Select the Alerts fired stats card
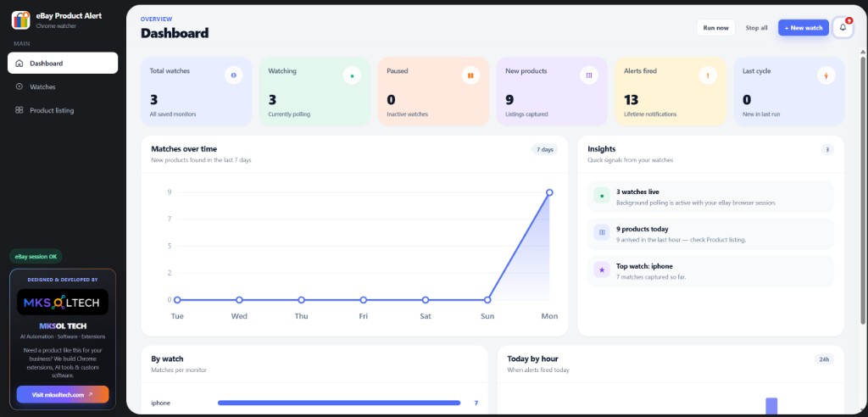The height and width of the screenshot is (417, 868). 670,92
